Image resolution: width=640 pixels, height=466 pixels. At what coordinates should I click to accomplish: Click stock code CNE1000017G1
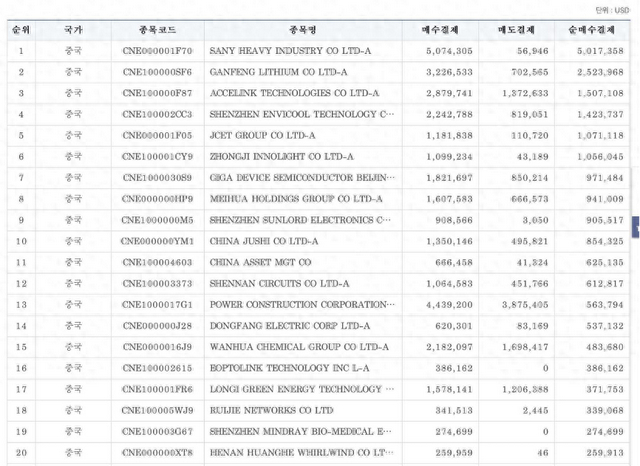pos(158,305)
